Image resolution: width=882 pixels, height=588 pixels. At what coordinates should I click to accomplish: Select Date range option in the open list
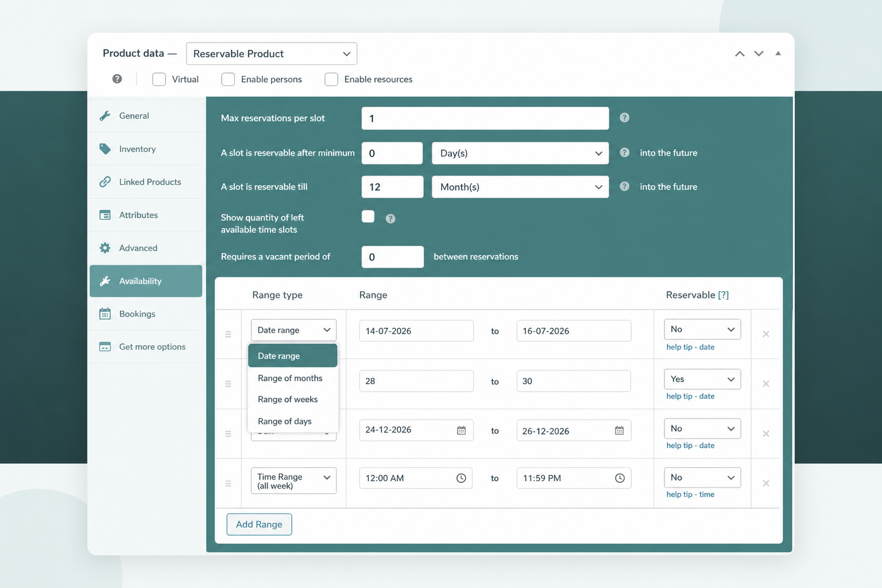coord(293,356)
